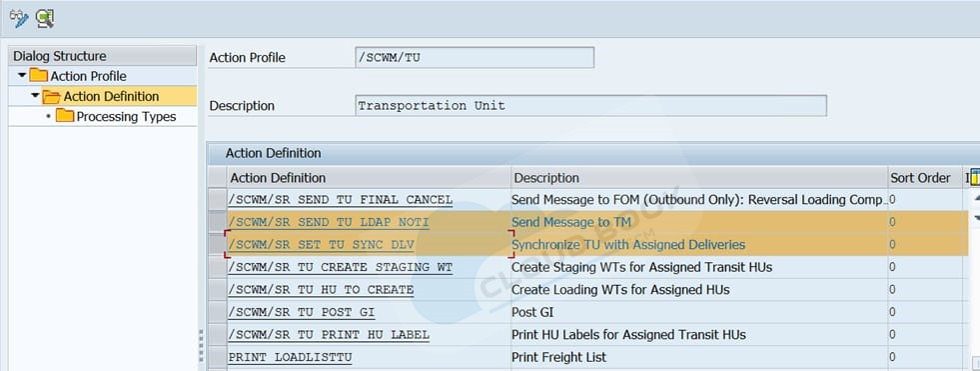Open /SCWM/SR_SEND_TU_FINAL_CANCEL action definition
The image size is (980, 371).
pos(340,200)
